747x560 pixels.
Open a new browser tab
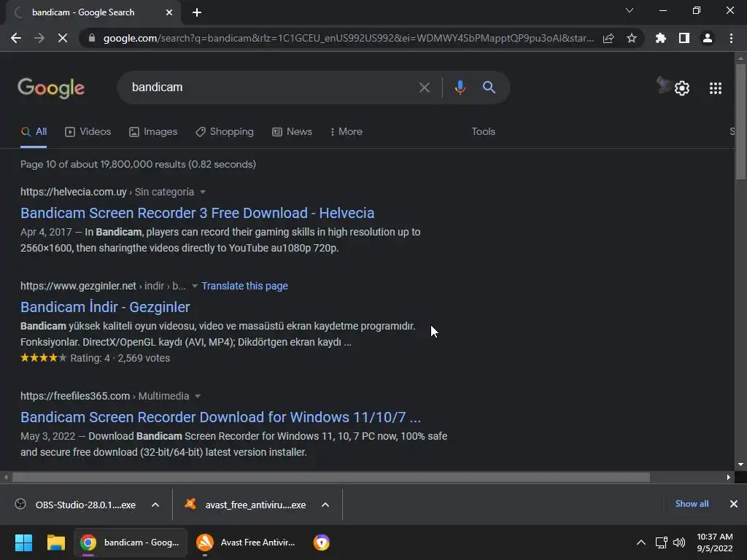(197, 12)
